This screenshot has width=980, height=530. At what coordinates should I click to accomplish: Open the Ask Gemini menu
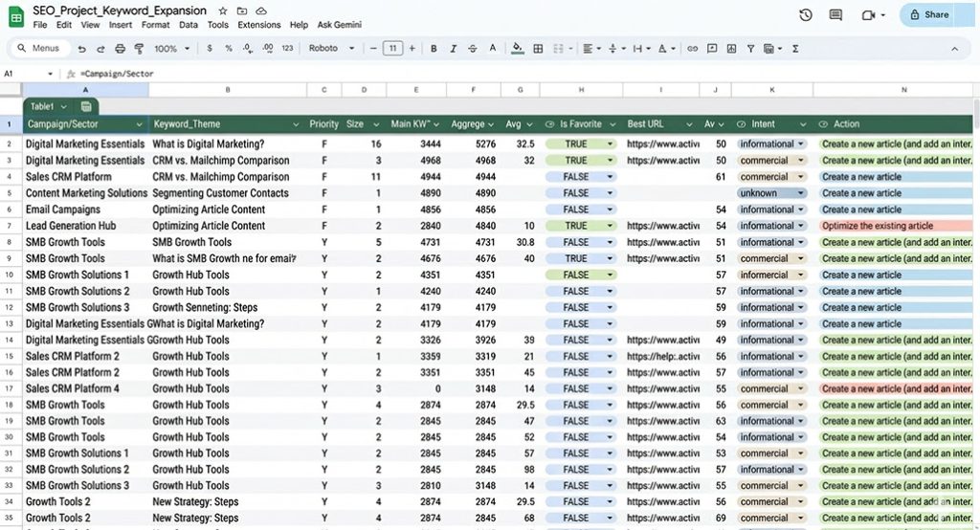pos(340,25)
